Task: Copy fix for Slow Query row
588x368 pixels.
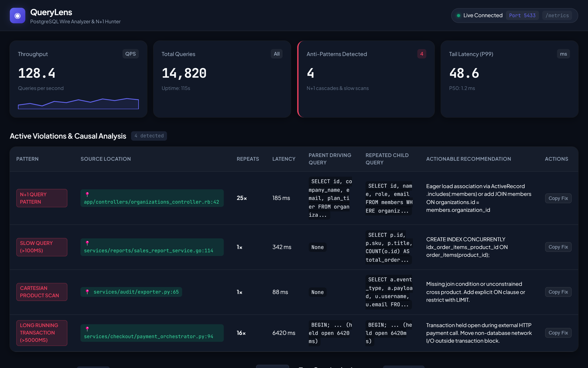Action: pyautogui.click(x=558, y=247)
